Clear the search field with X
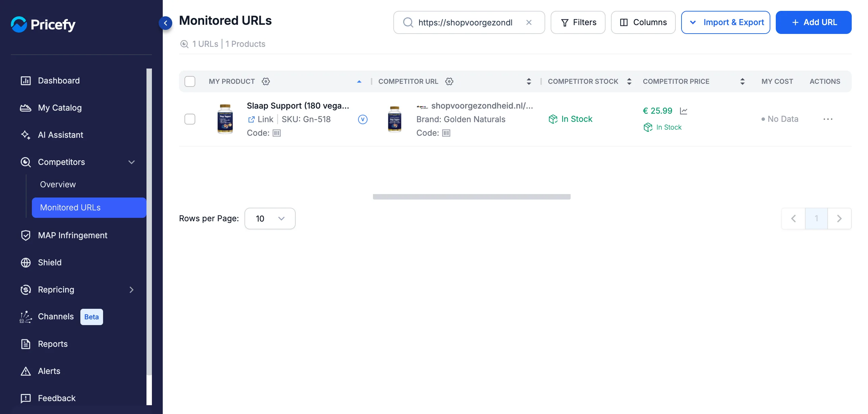 [529, 22]
